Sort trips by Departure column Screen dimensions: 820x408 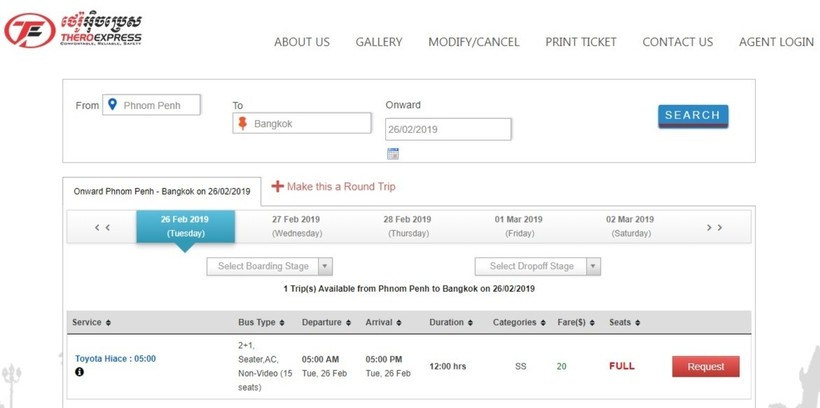point(328,322)
